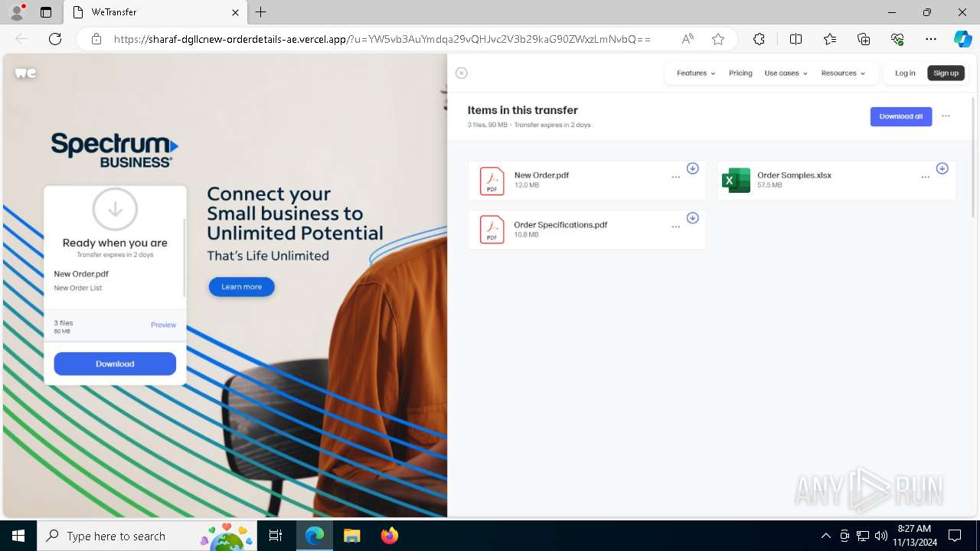Open a new browser tab
The image size is (980, 551).
pos(261,12)
